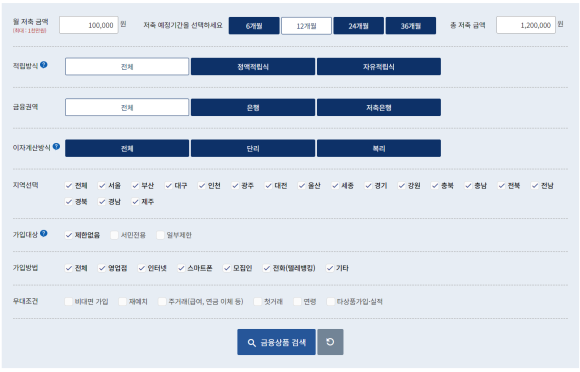Viewport: 580px width, 372px height.
Task: Toggle the 대구 region checkbox
Action: pyautogui.click(x=169, y=186)
